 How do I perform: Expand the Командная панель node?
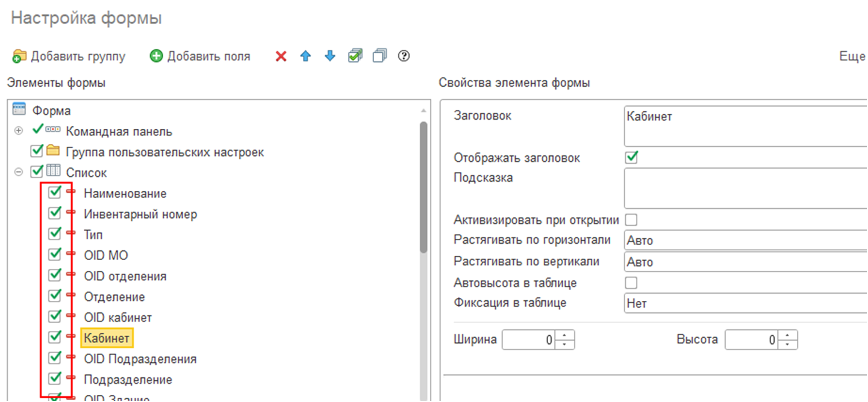(x=19, y=131)
